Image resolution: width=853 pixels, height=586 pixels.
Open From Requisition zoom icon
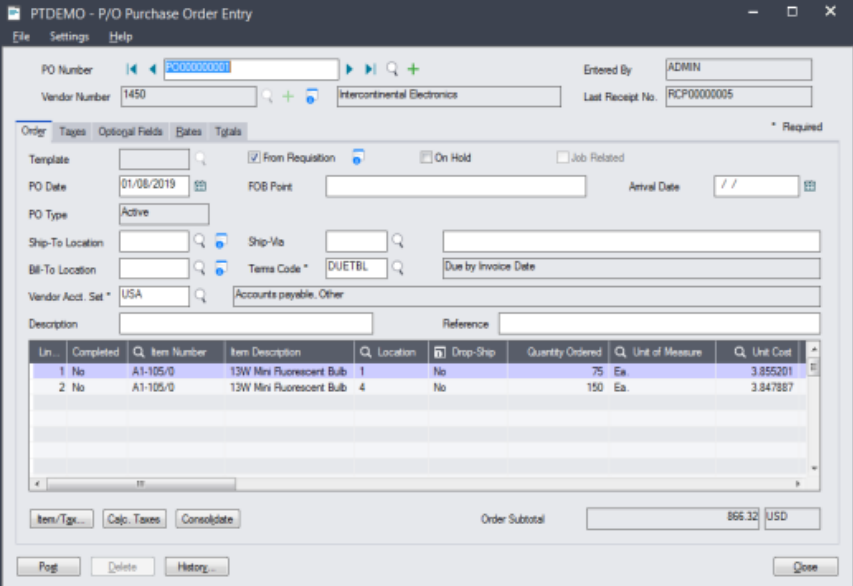[x=357, y=157]
